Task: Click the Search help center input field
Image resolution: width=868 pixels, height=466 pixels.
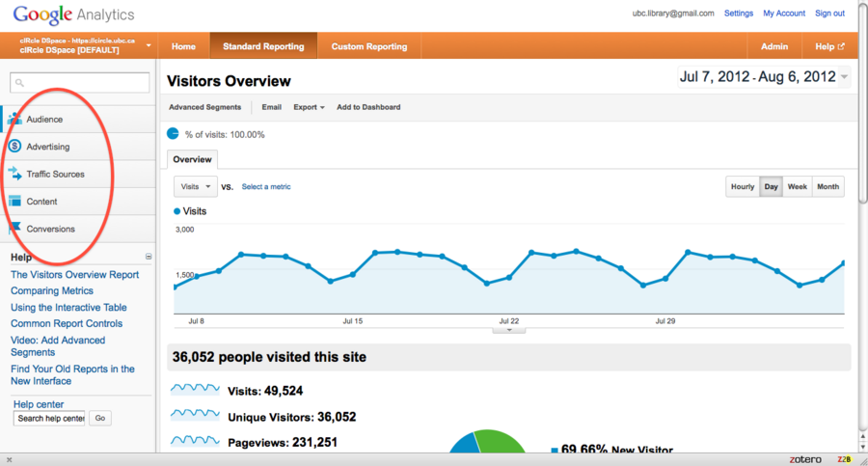Action: (49, 418)
